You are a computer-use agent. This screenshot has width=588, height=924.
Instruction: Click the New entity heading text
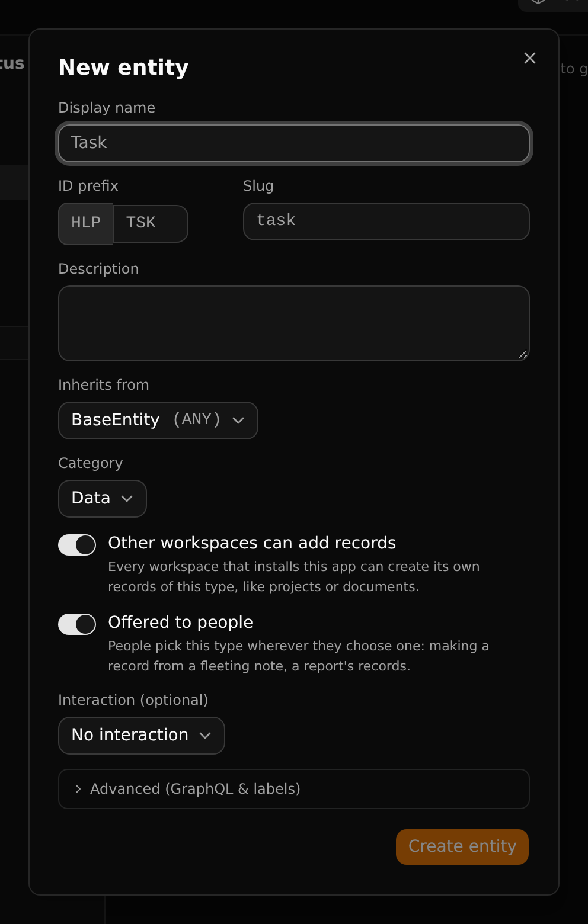point(124,68)
